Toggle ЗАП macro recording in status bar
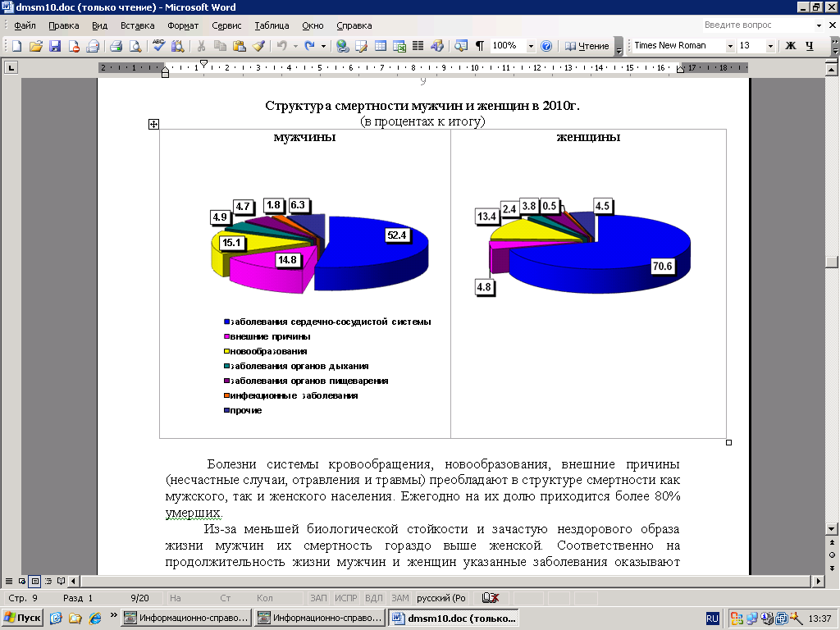 tap(318, 598)
